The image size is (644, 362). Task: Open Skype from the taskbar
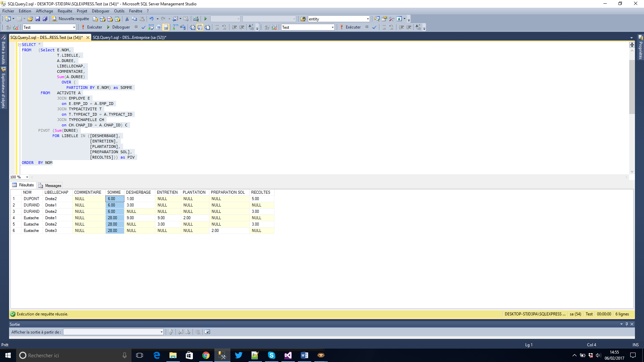coord(271,355)
